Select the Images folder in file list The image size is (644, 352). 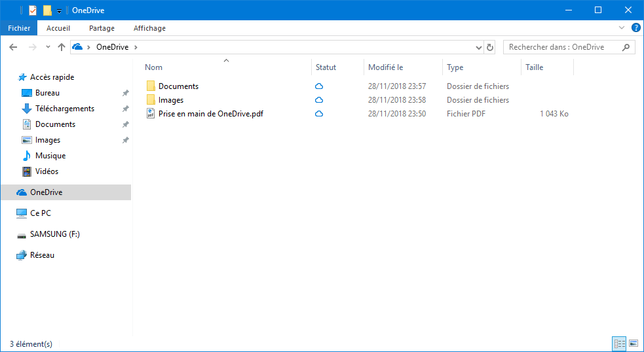click(171, 100)
